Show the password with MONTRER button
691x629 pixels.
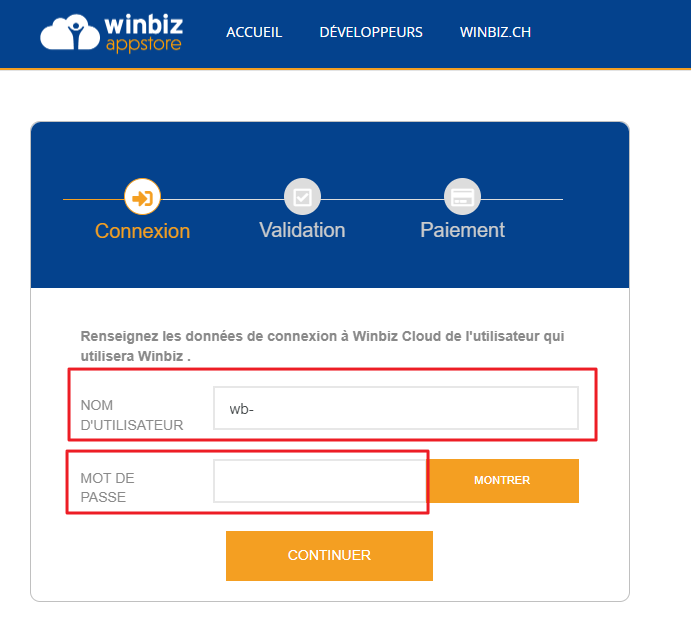[503, 480]
